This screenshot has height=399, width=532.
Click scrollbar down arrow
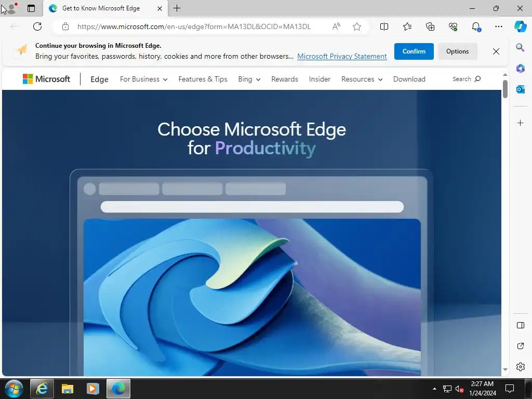[505, 369]
